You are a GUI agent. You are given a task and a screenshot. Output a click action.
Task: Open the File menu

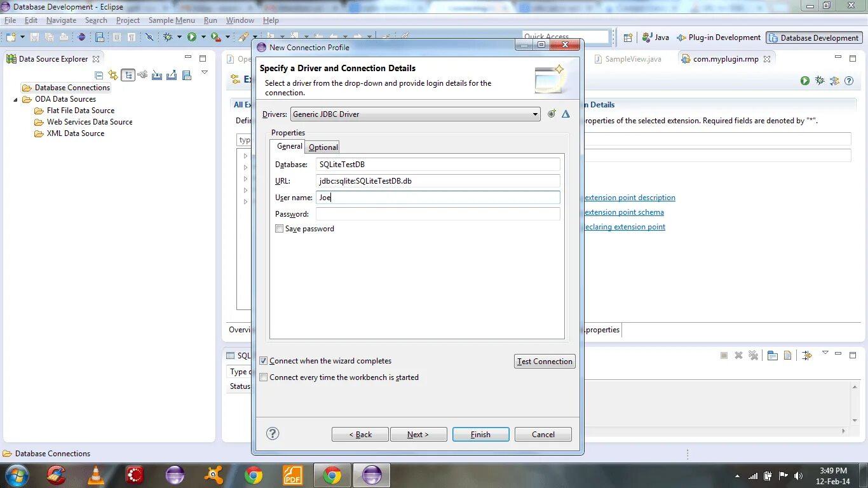10,20
